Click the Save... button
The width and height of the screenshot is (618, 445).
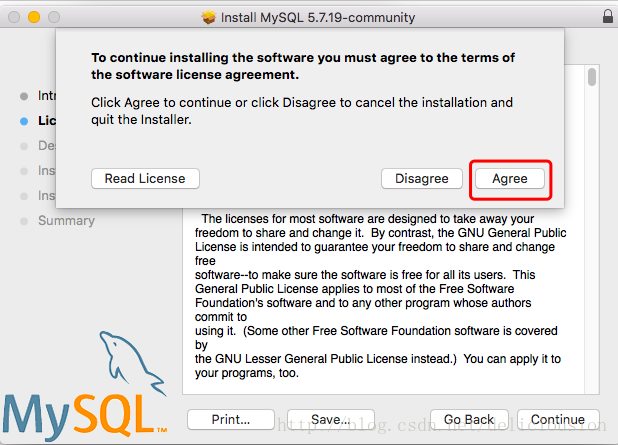[x=331, y=419]
